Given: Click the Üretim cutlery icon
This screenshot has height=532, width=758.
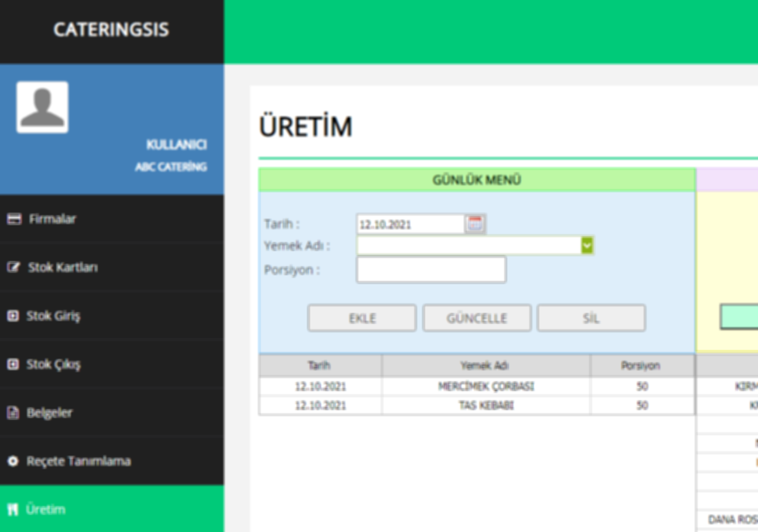Looking at the screenshot, I should pyautogui.click(x=13, y=510).
